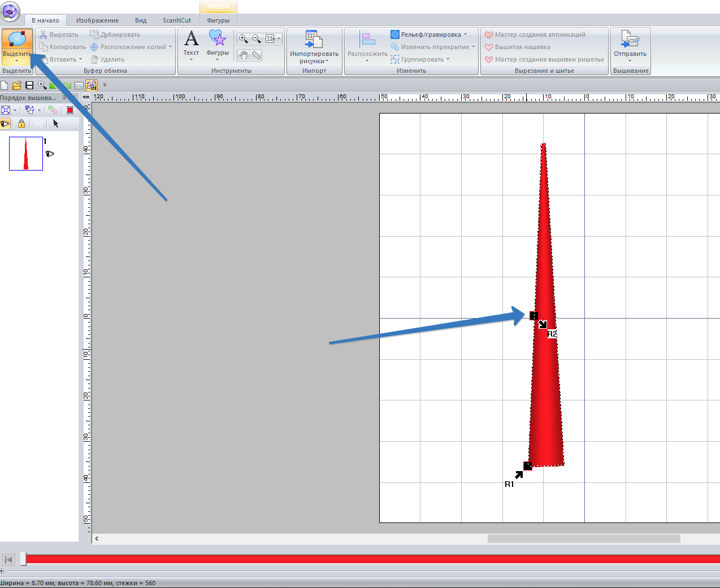
Task: Select the hand pan tool
Action: coord(243,55)
